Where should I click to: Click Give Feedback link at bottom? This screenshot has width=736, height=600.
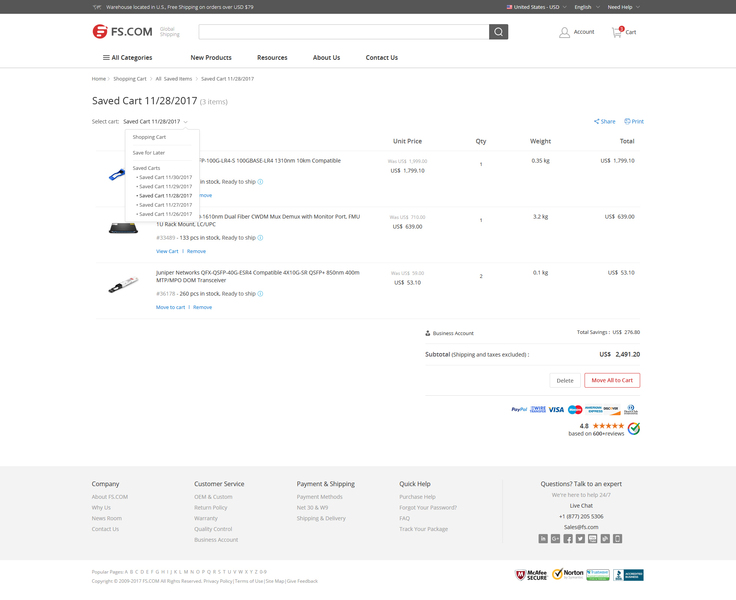(302, 581)
